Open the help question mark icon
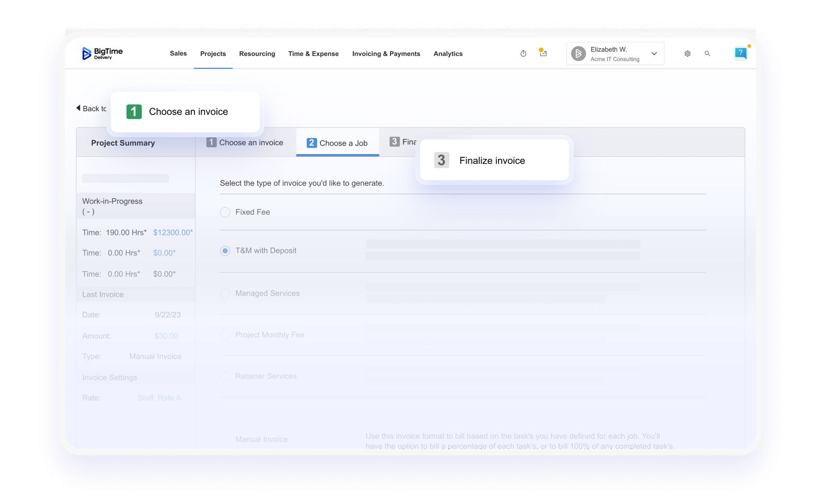Image resolution: width=820 pixels, height=504 pixels. tap(740, 53)
